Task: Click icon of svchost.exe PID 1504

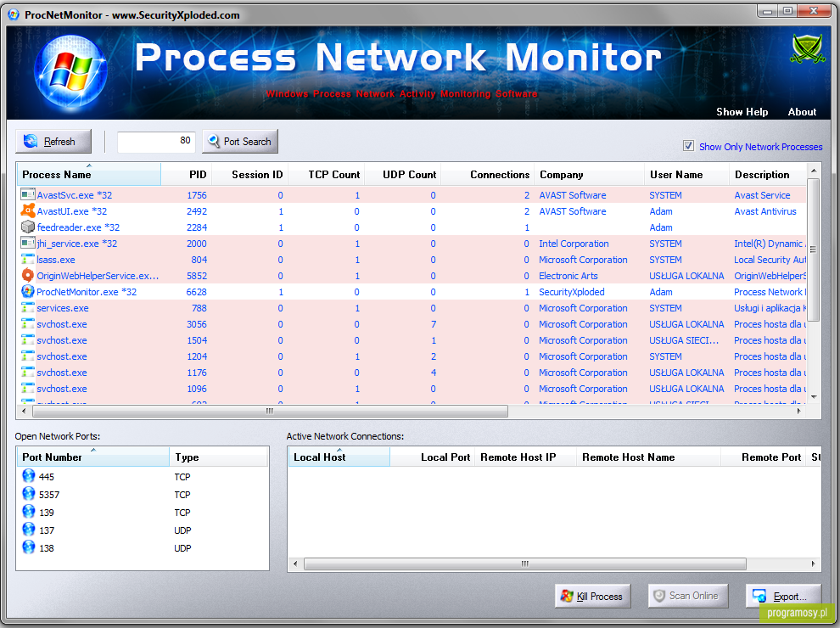Action: 28,339
